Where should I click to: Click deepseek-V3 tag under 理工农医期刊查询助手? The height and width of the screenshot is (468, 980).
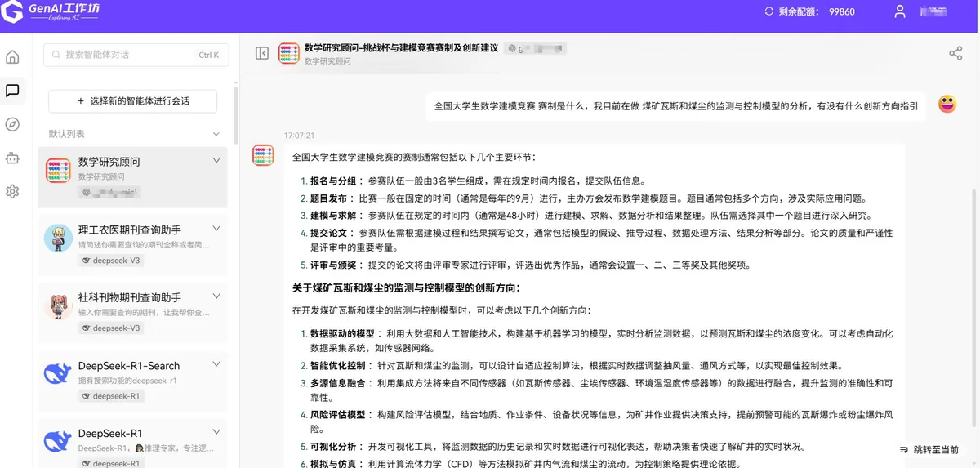[111, 261]
